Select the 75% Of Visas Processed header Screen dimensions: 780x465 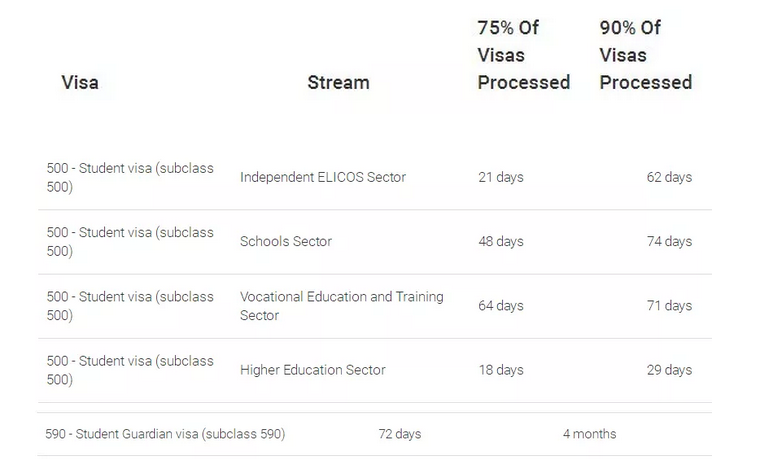(523, 55)
